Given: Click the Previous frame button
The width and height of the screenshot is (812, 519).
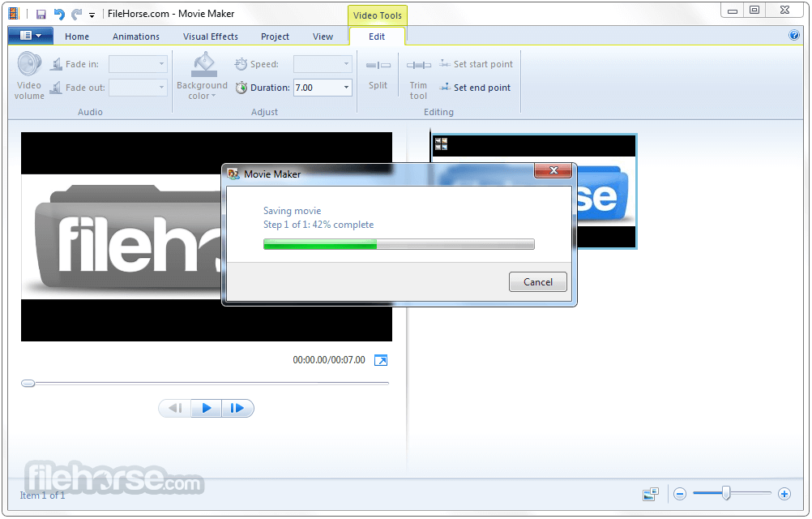Looking at the screenshot, I should coord(175,408).
